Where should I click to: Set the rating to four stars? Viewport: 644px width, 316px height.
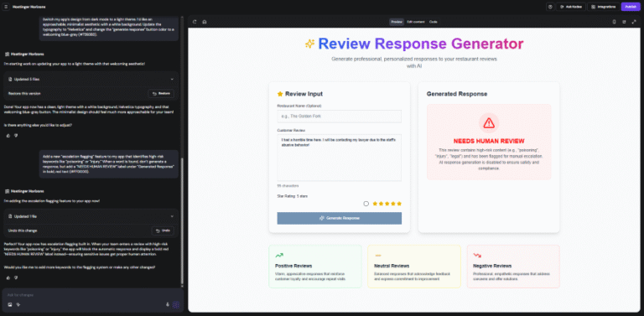click(x=393, y=204)
